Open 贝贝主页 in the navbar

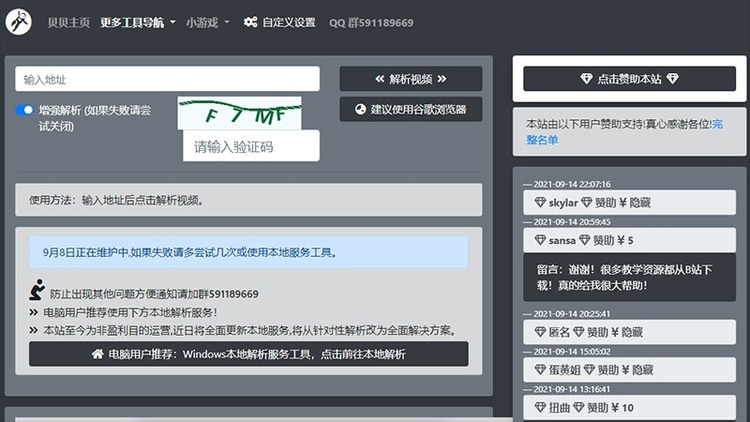coord(69,22)
